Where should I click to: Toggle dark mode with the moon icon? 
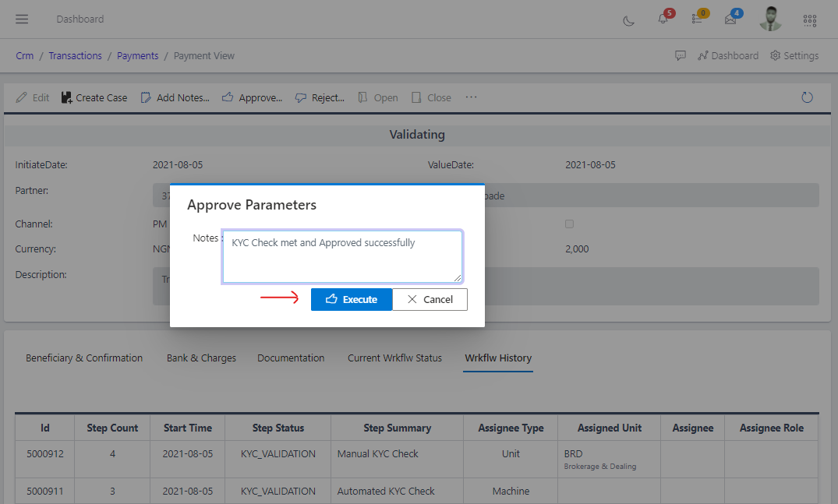click(x=628, y=21)
